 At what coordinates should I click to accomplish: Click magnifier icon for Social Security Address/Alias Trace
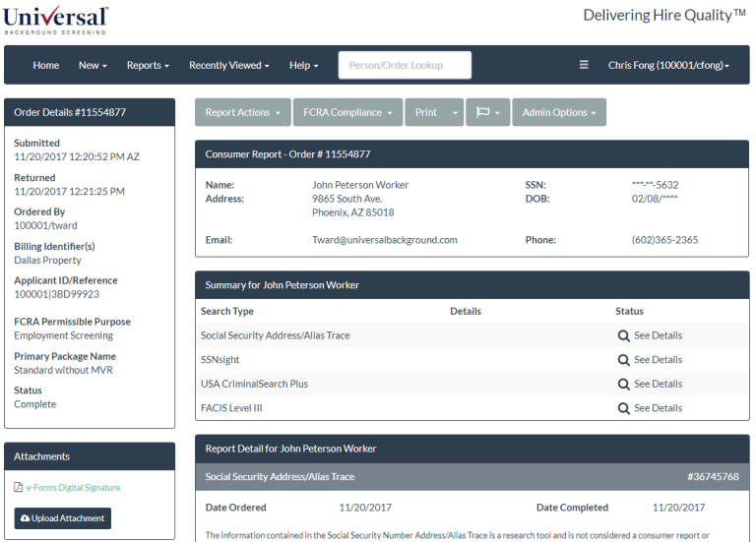[x=623, y=335]
